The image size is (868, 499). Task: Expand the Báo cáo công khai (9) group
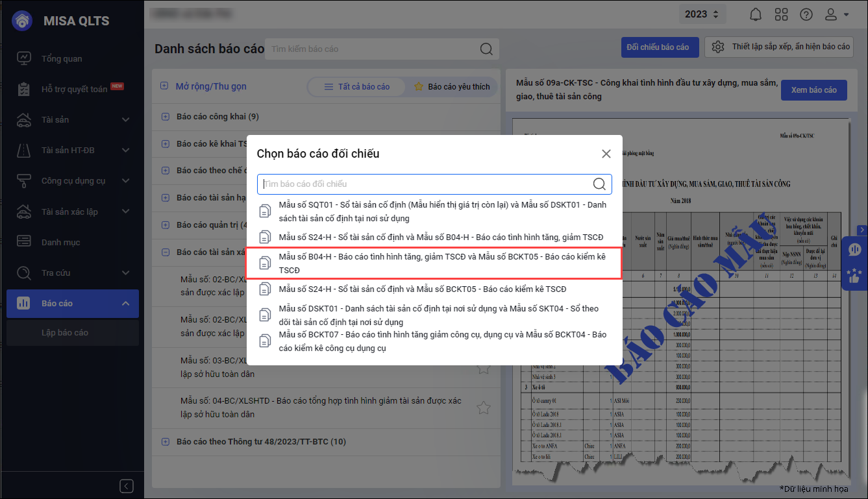pos(165,117)
